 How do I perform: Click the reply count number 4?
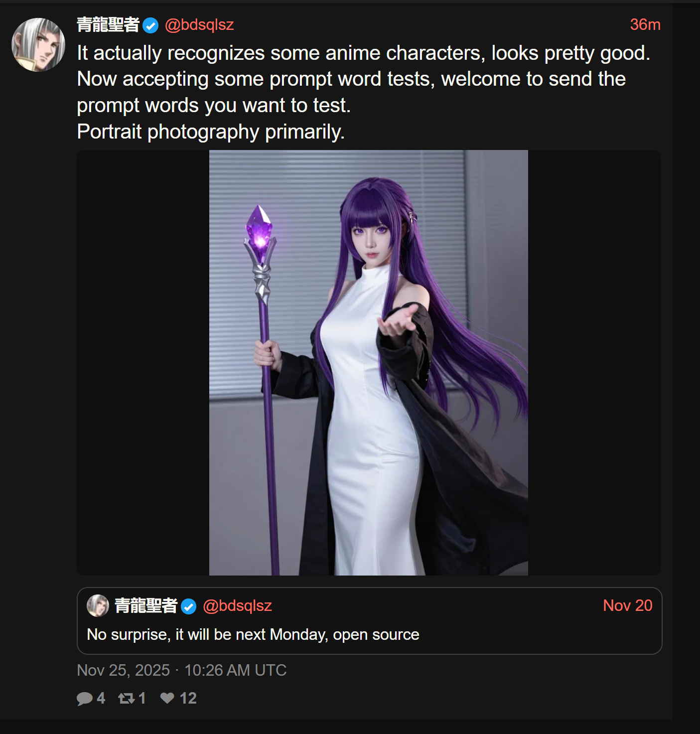coord(101,698)
